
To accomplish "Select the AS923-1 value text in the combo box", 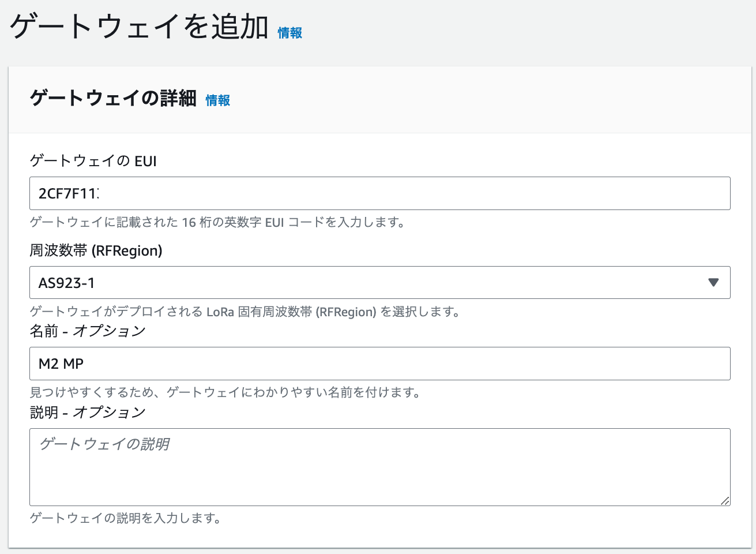I will (x=67, y=283).
